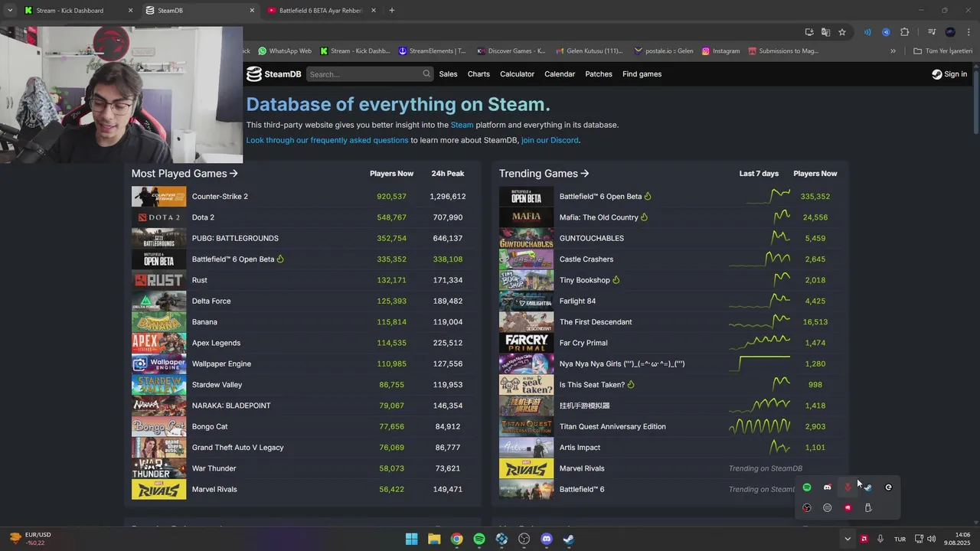Click the translate page icon
980x551 pixels.
point(825,32)
